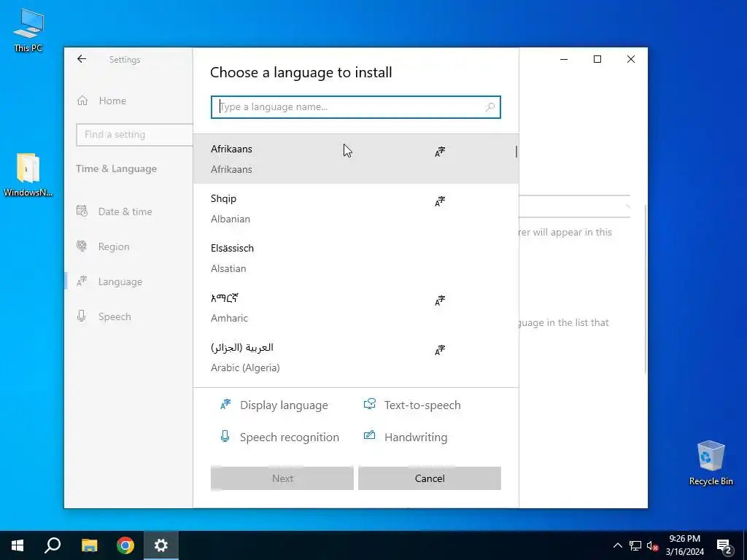Click the Find a setting search box
The image size is (747, 560).
click(135, 135)
